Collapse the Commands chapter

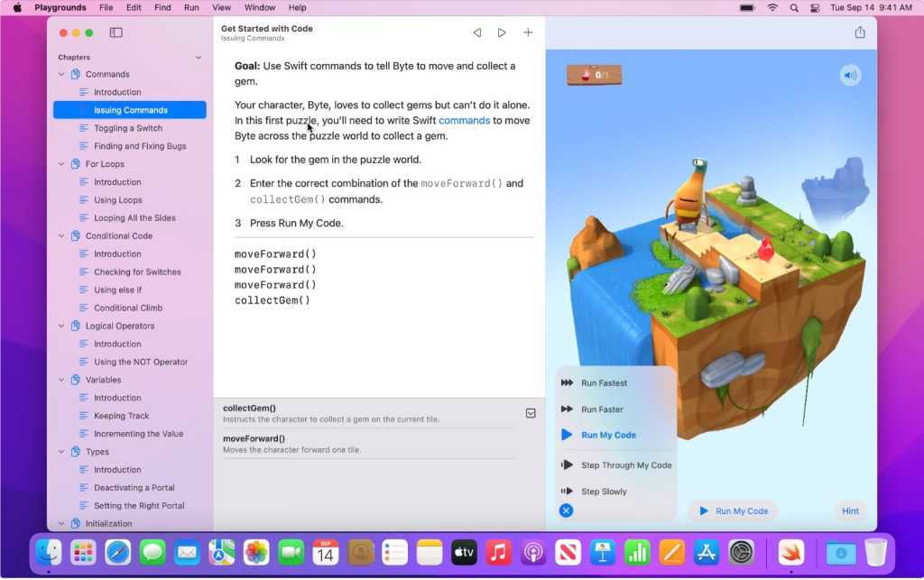point(61,74)
